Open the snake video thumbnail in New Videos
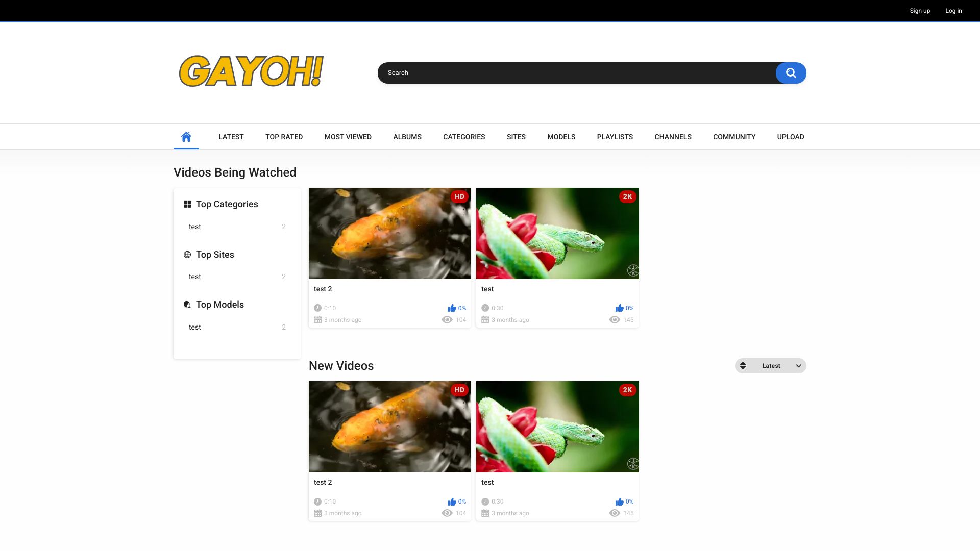Image resolution: width=980 pixels, height=551 pixels. [x=557, y=427]
